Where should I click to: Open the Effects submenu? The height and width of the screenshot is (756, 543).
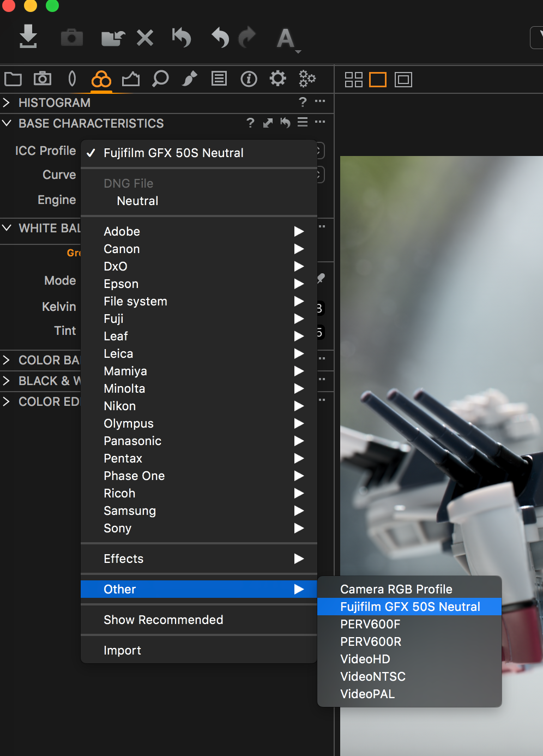coord(199,559)
